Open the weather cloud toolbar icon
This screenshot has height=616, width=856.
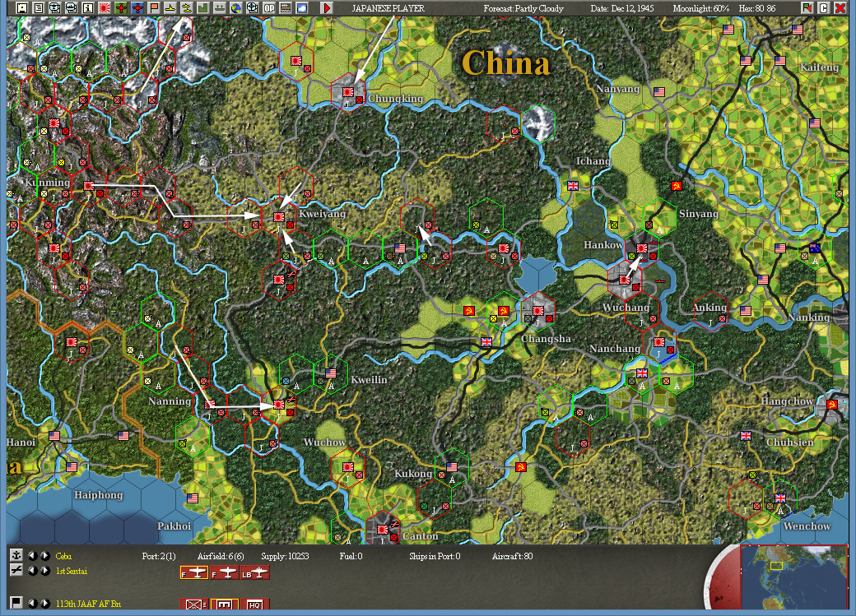click(x=302, y=8)
